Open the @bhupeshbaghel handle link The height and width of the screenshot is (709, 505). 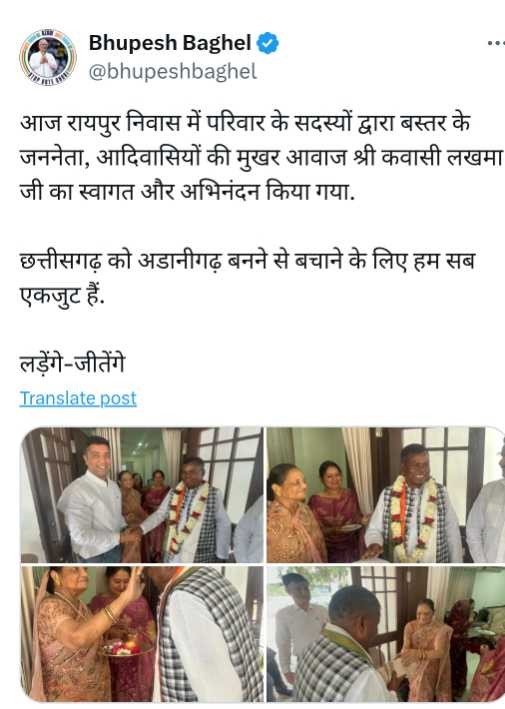(173, 72)
